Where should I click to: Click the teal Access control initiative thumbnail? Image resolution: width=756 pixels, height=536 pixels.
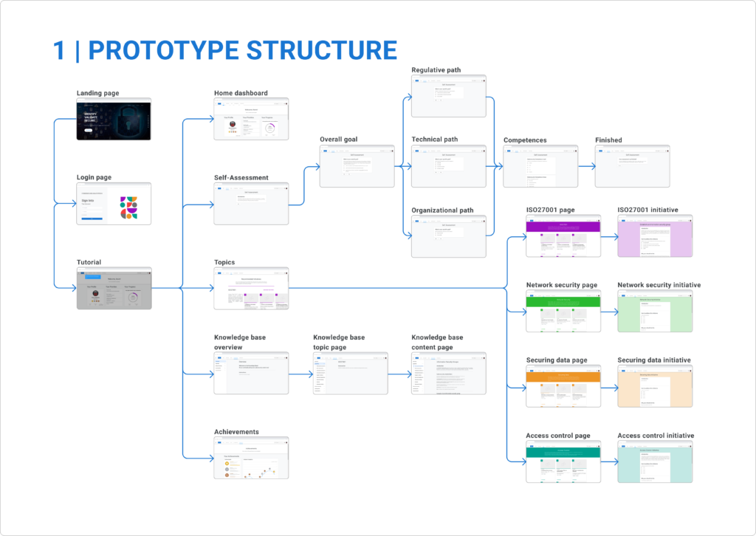click(x=655, y=461)
